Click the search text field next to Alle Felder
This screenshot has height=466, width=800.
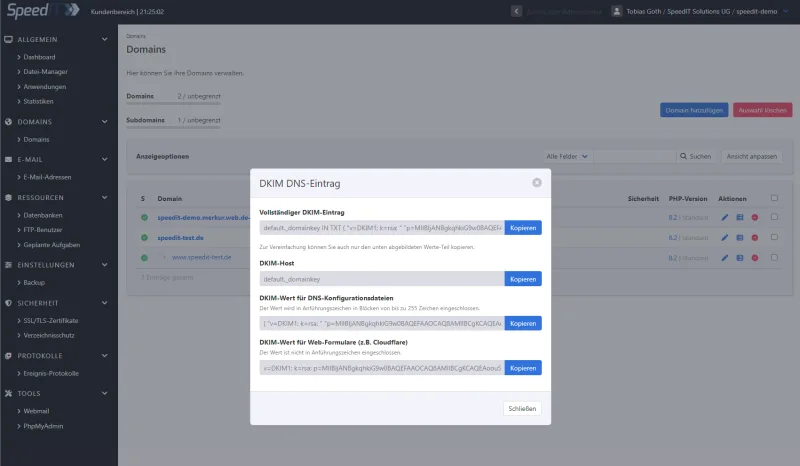(x=634, y=156)
